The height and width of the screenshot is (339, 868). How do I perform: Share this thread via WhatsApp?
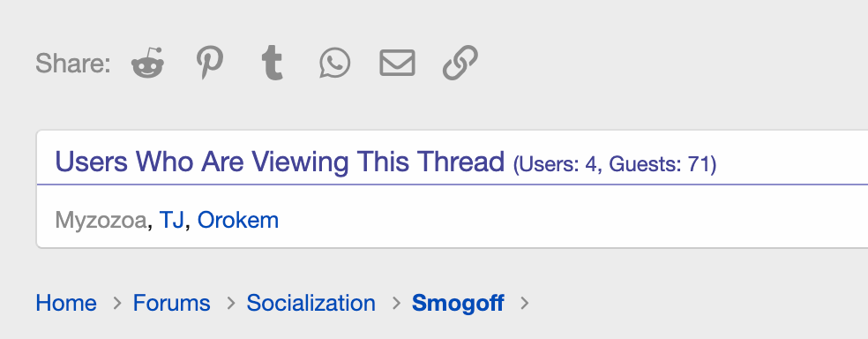pos(335,63)
